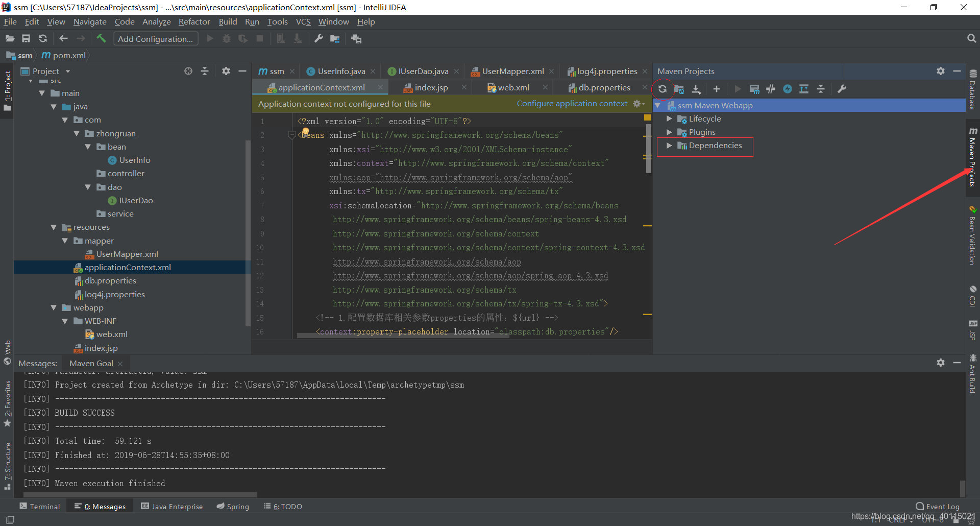The width and height of the screenshot is (980, 526).
Task: Select db.properties in project tree
Action: click(110, 281)
